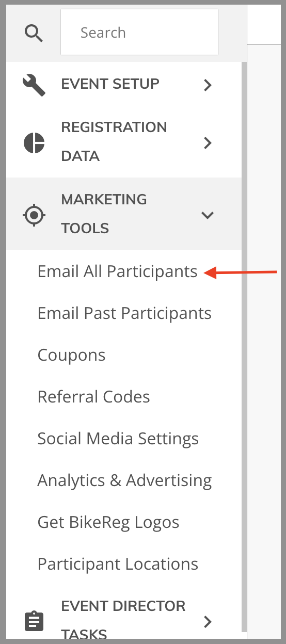Expand the Registration Data chevron arrow
Screen dimensions: 286x644
pos(208,143)
